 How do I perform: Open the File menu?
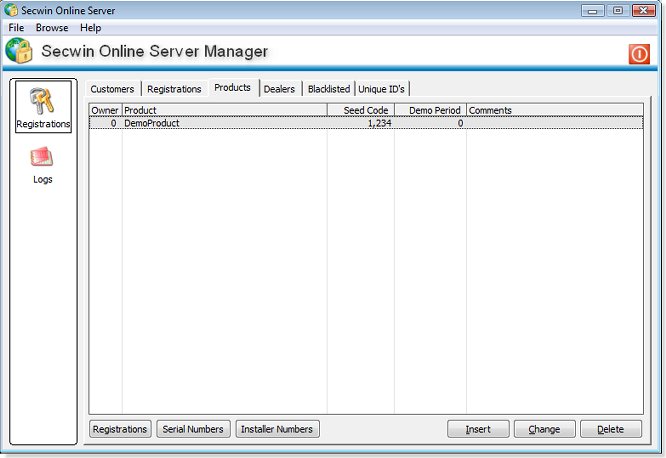[x=17, y=28]
